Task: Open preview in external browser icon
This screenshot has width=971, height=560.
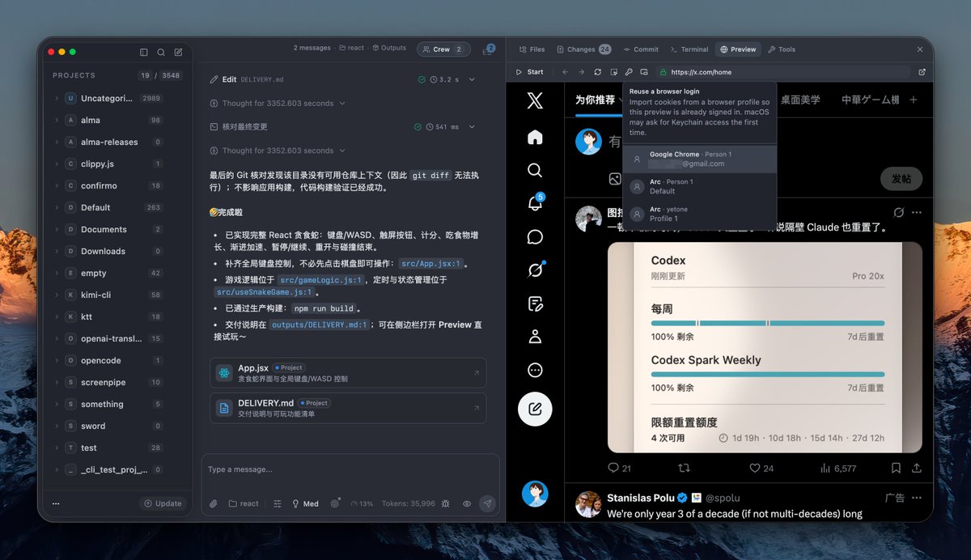Action: [x=922, y=72]
